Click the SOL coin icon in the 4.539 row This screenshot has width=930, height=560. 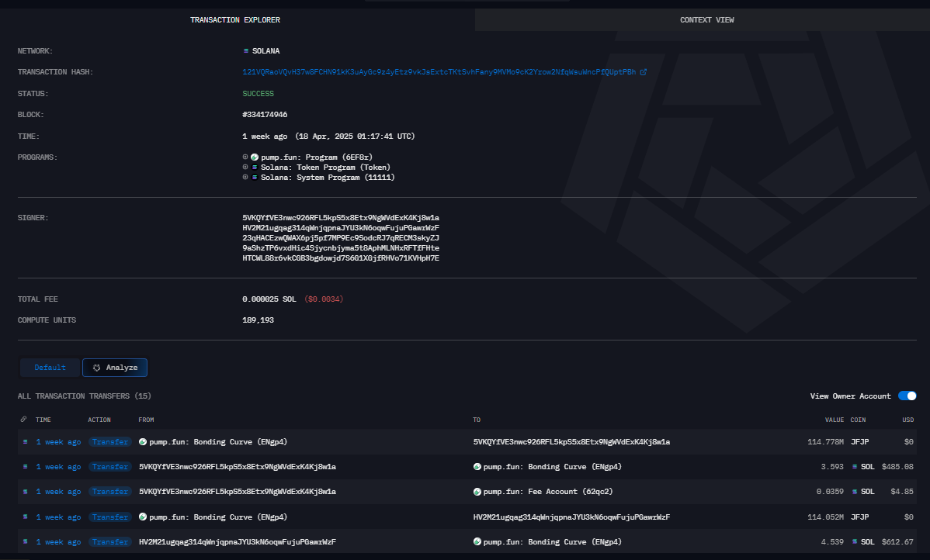coord(855,541)
